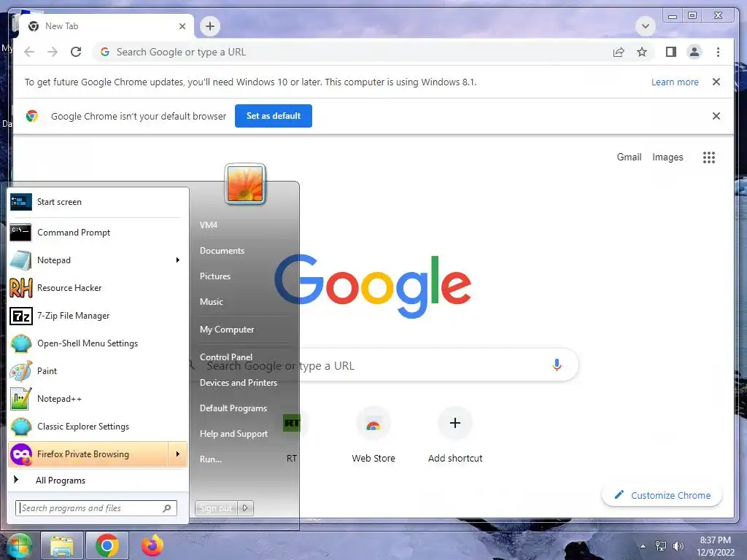Screen dimensions: 747x560
Task: Open shutdown options arrow beside Sign out
Action: point(245,508)
